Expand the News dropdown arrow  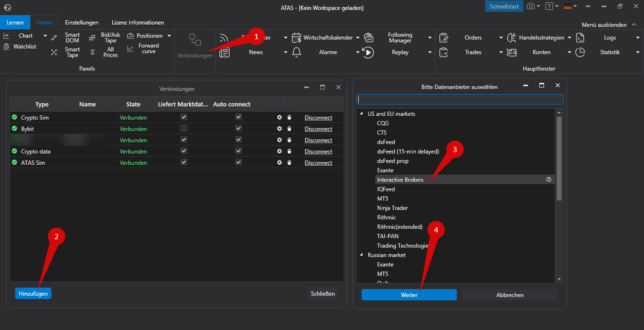click(x=286, y=52)
